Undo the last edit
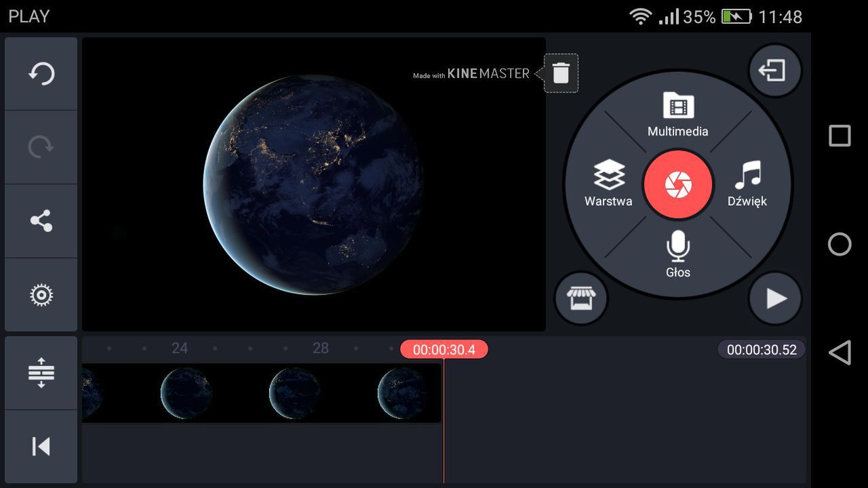Image resolution: width=868 pixels, height=488 pixels. (x=41, y=73)
